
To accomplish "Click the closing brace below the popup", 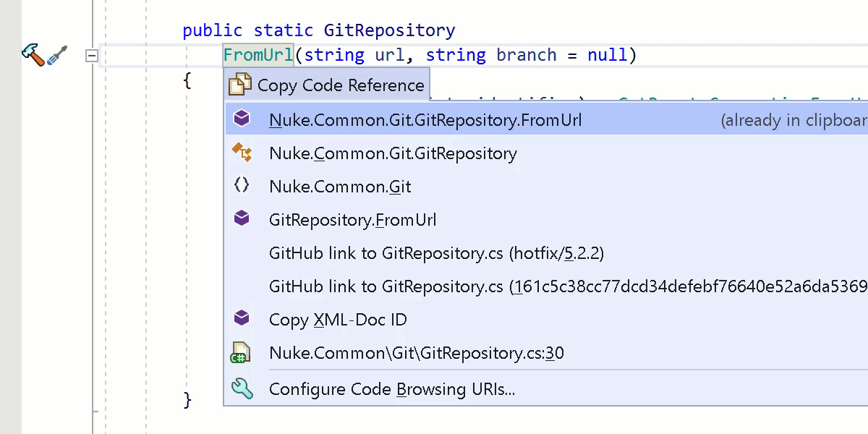I will point(187,399).
